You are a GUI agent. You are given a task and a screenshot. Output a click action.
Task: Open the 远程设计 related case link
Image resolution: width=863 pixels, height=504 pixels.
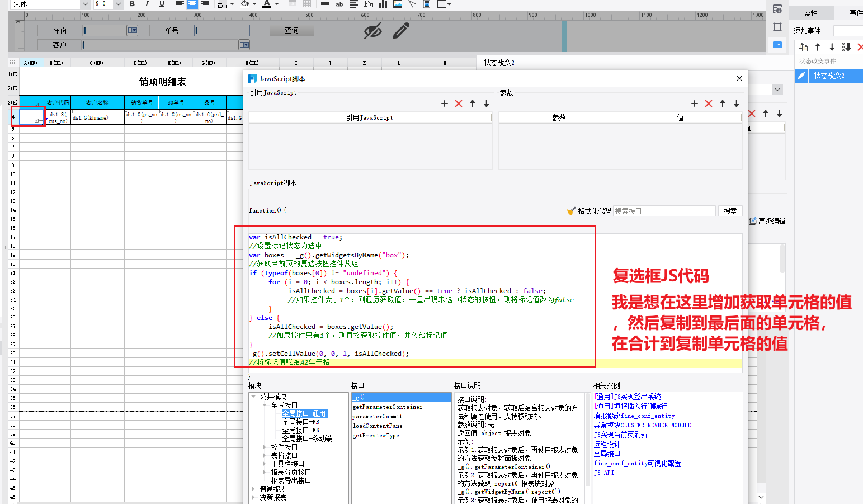[x=607, y=444]
